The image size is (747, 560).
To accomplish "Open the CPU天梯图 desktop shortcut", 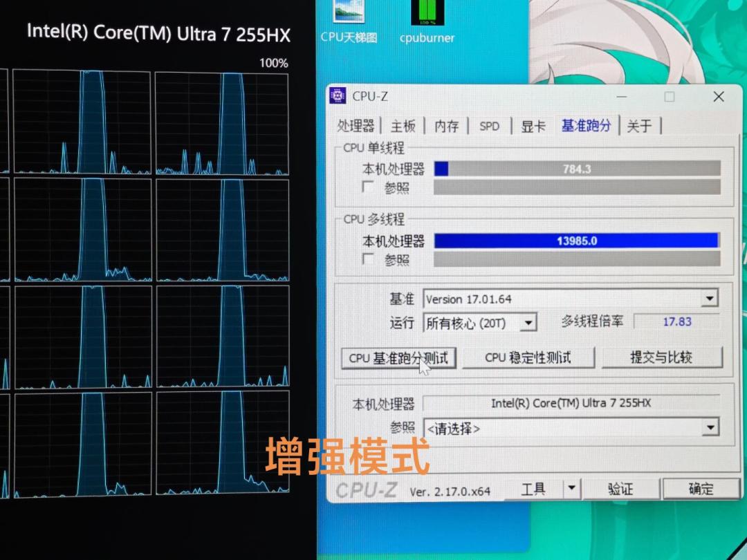I will coord(349,22).
